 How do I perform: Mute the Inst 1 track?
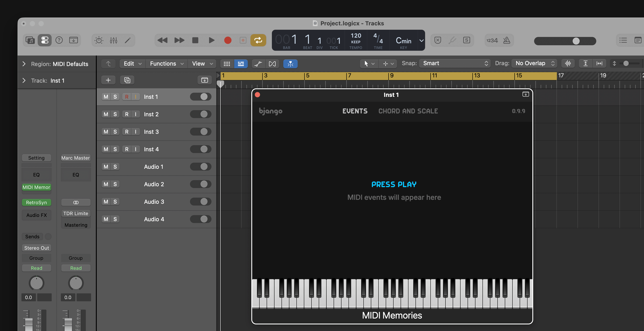[x=106, y=97]
